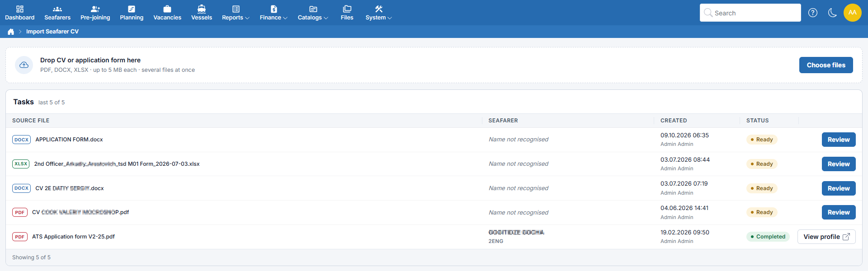The image size is (868, 271).
Task: Click the created date 19.02.2026 09:50
Action: click(684, 233)
